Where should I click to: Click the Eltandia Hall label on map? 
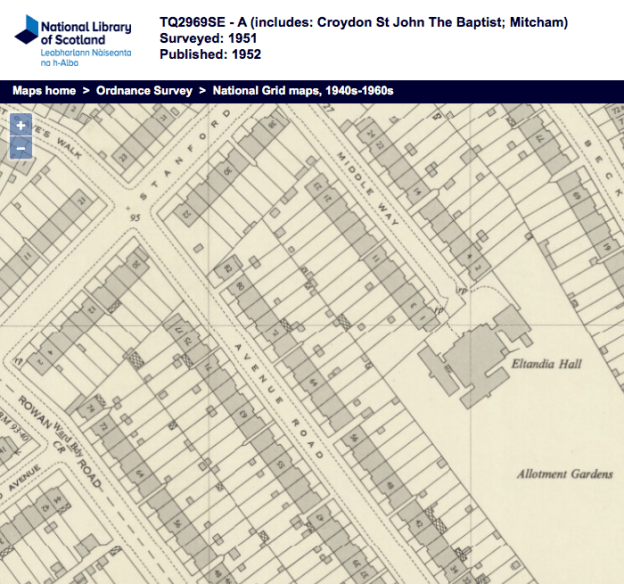pyautogui.click(x=546, y=364)
